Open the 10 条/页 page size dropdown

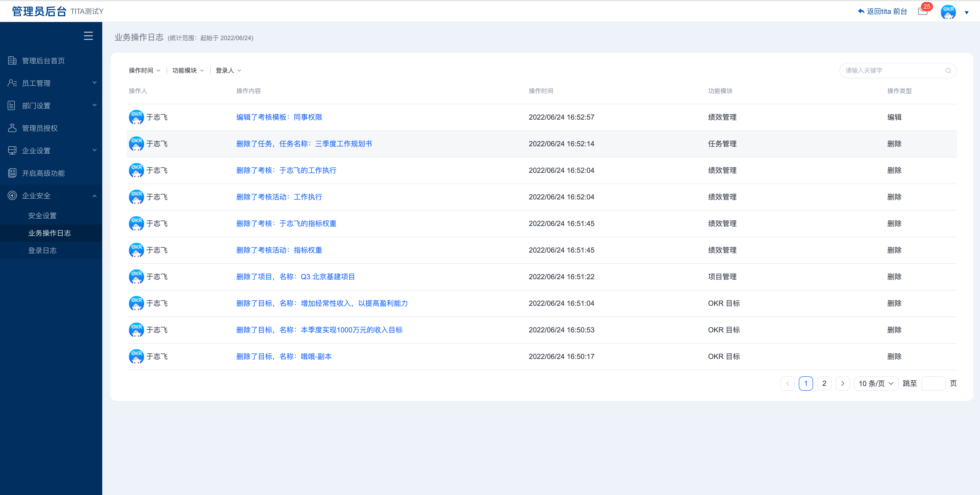[x=876, y=384]
